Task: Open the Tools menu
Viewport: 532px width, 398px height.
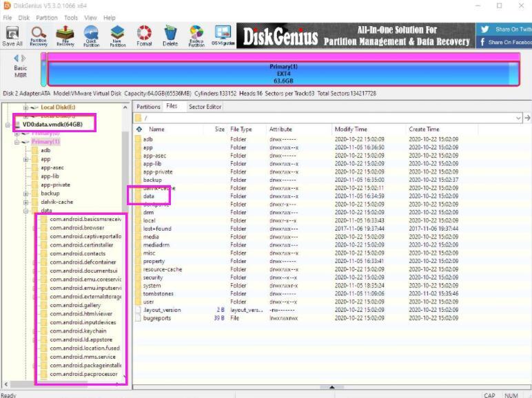Action: [70, 18]
